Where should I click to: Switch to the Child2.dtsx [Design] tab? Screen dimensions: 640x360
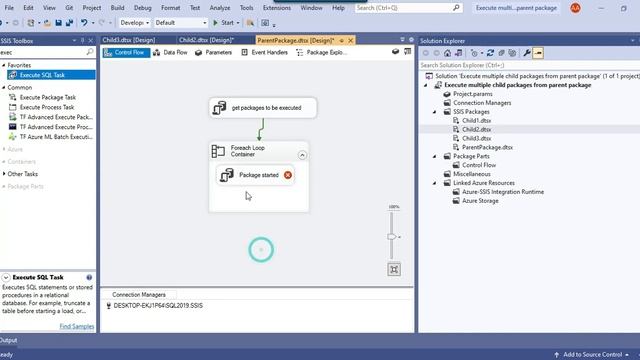(207, 40)
